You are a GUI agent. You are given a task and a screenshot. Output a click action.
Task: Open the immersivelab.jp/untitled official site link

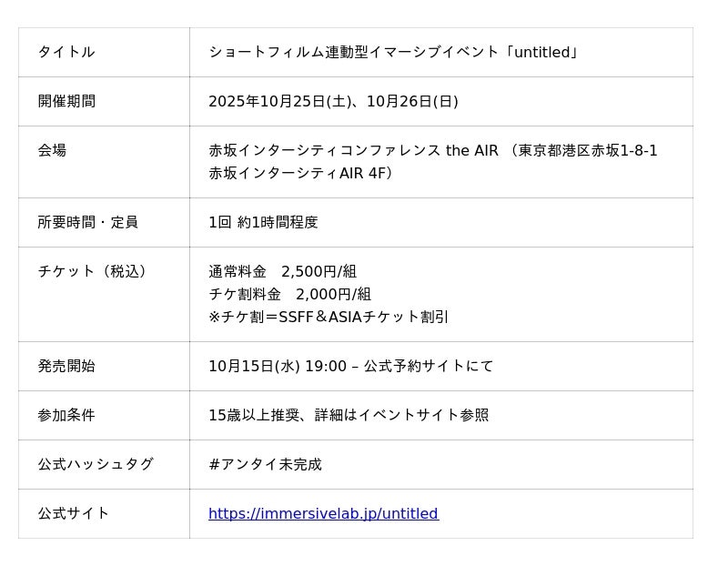pos(323,513)
